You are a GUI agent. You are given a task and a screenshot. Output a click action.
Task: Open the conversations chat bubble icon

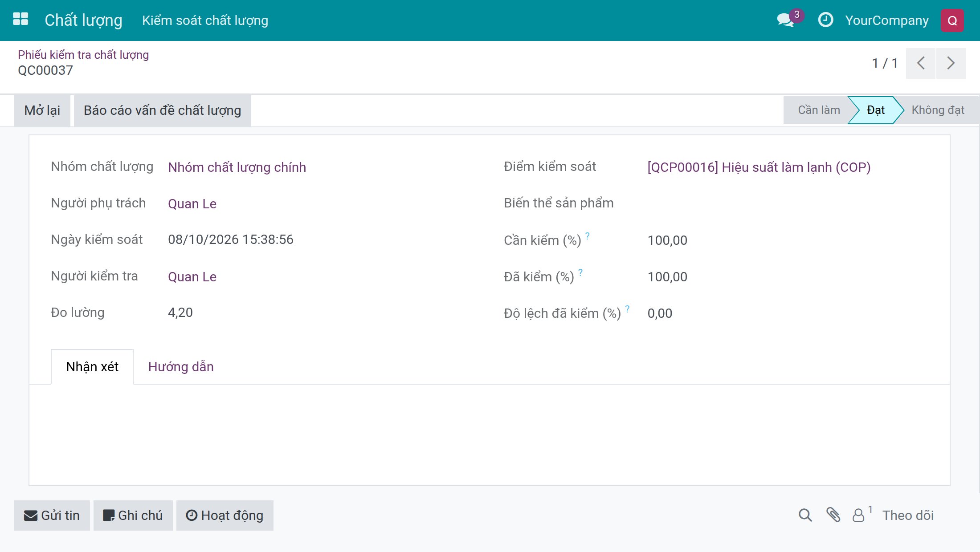[786, 20]
